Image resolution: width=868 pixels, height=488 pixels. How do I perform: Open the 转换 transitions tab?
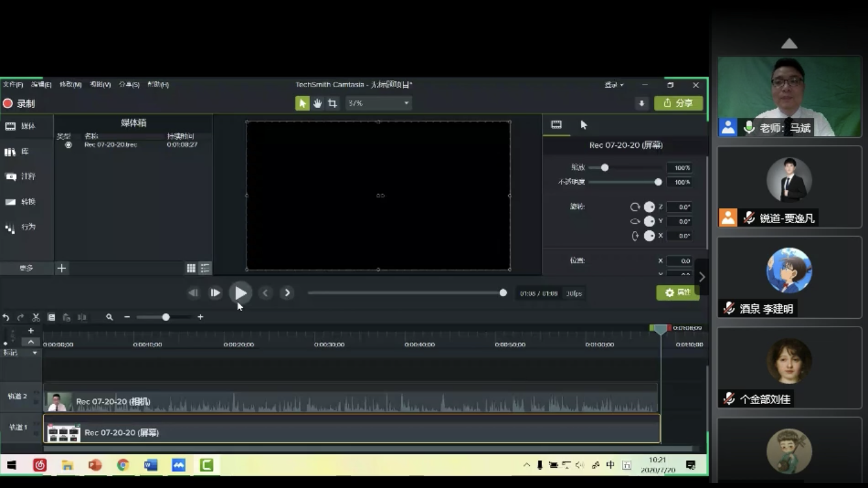click(21, 202)
